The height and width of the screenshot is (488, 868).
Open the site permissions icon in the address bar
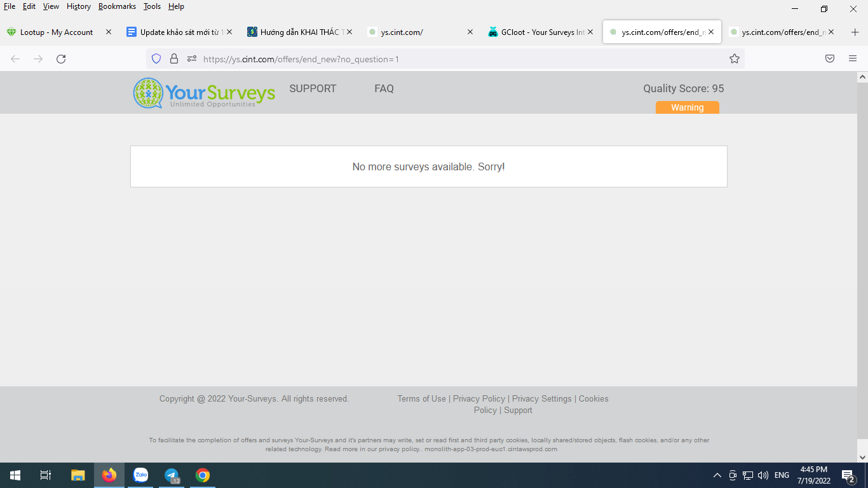point(192,59)
